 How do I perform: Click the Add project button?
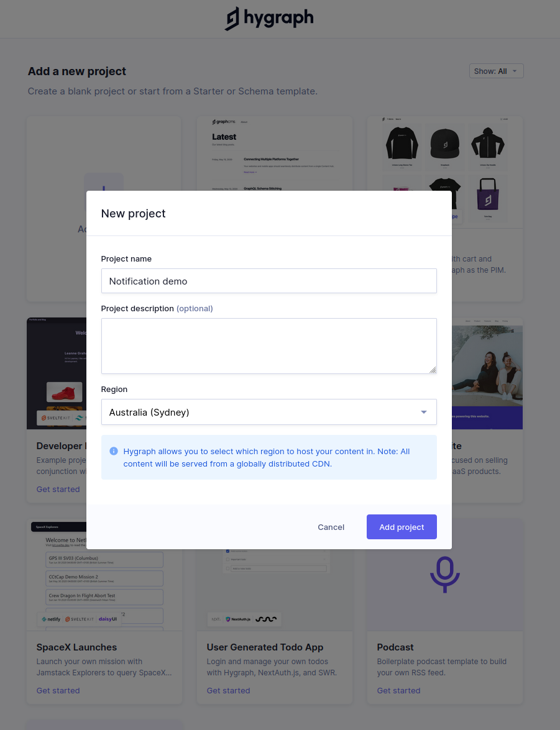point(401,527)
